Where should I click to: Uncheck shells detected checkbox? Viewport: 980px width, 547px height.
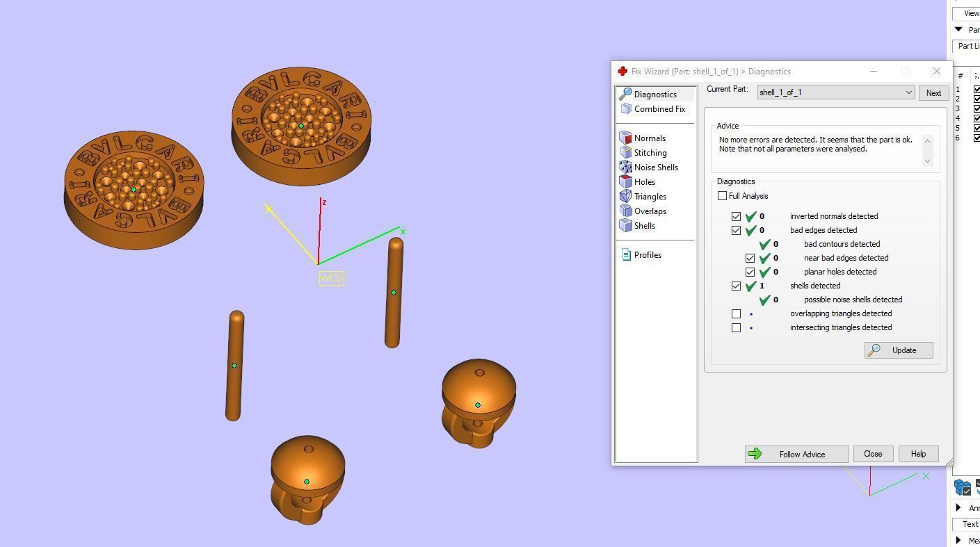point(736,286)
